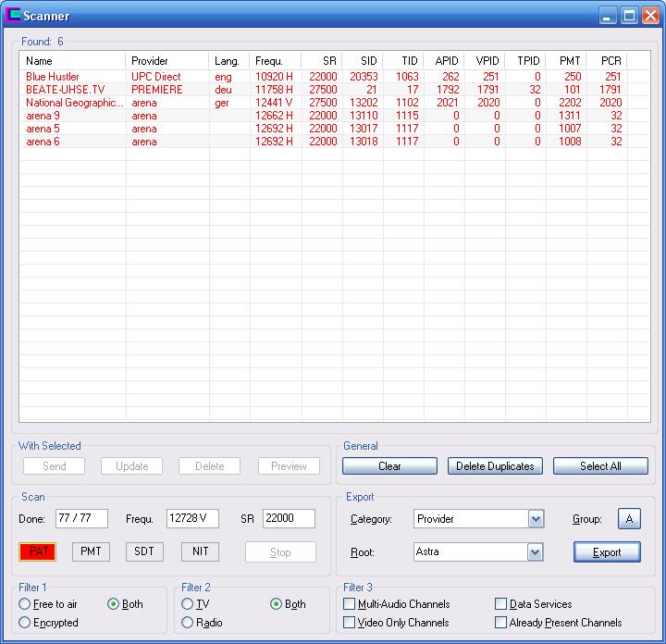Screen dimensions: 666x644
Task: Open the Root dropdown arrow
Action: pos(536,552)
